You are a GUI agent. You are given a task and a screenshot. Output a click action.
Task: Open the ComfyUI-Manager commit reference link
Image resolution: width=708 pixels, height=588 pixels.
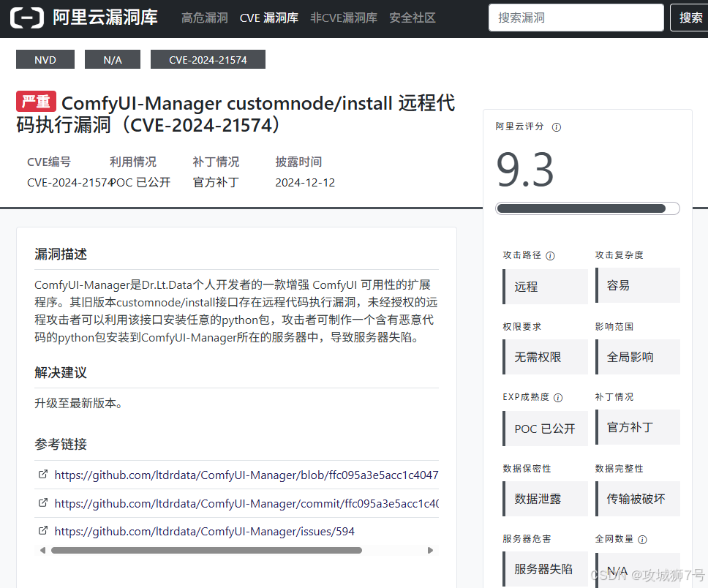[x=246, y=504]
